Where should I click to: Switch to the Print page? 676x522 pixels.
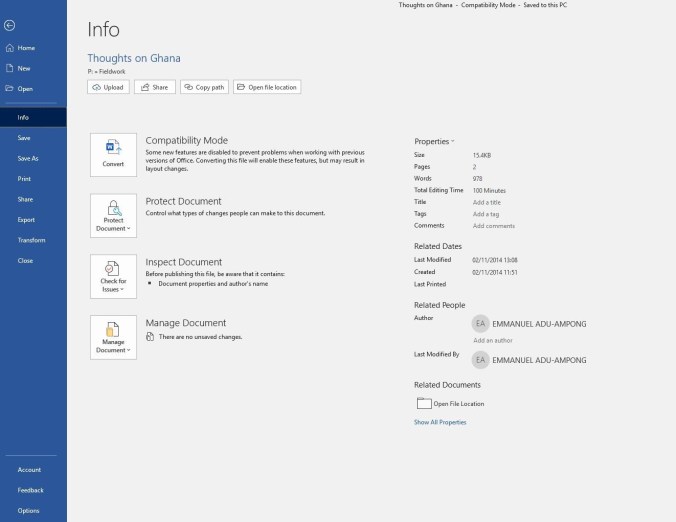[x=24, y=179]
